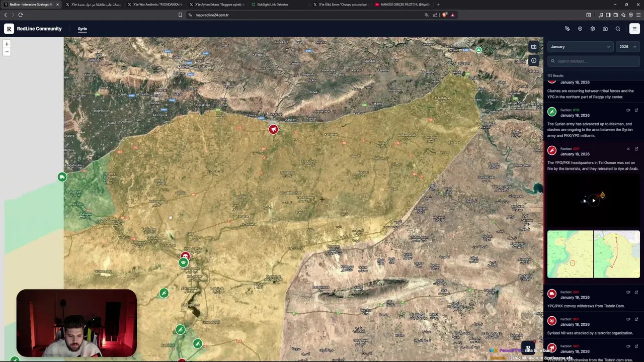Viewport: 644px width, 362px height.
Task: Select the '172 Results' count text
Action: [x=555, y=76]
